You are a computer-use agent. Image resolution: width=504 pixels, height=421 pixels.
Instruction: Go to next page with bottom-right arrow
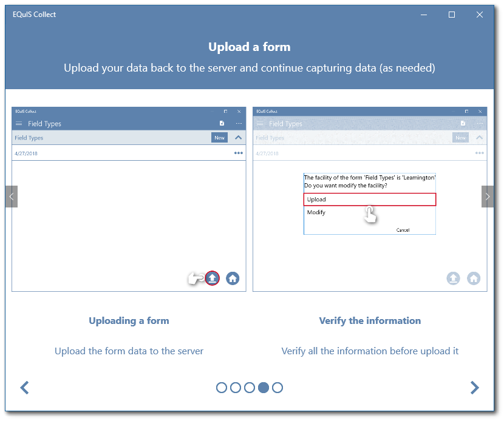pos(475,388)
